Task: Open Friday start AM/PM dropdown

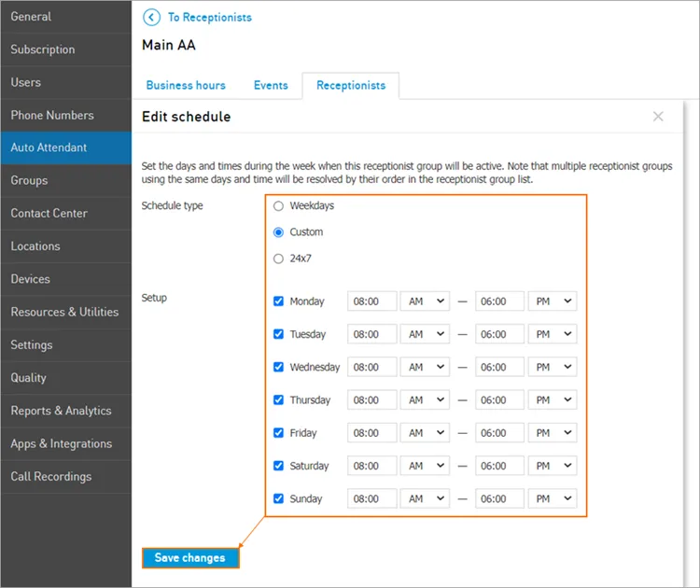Action: 425,433
